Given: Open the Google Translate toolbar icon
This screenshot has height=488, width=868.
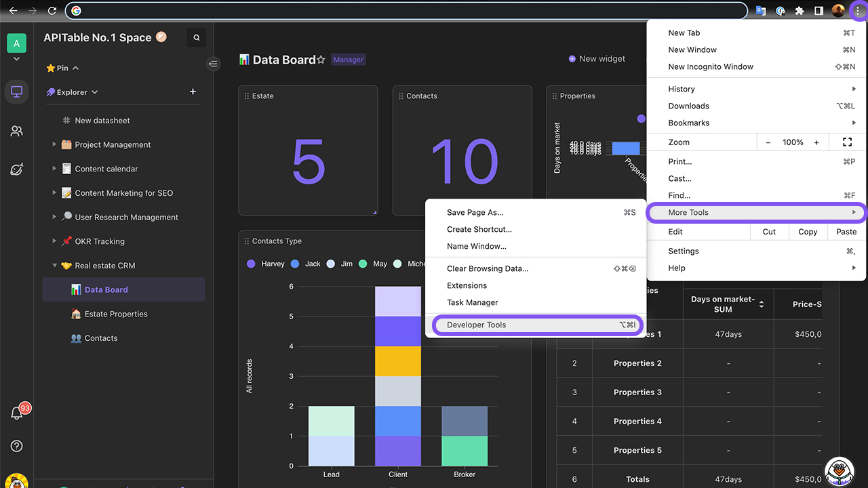Looking at the screenshot, I should [x=761, y=11].
